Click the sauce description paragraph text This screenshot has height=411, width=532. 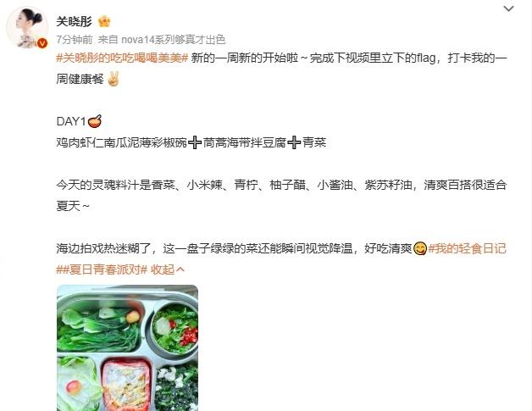coord(281,196)
